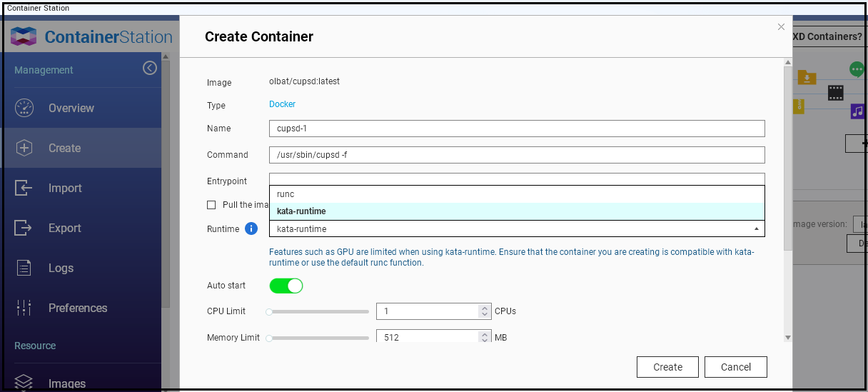This screenshot has width=868, height=392.
Task: Open Export in sidebar
Action: coord(81,228)
